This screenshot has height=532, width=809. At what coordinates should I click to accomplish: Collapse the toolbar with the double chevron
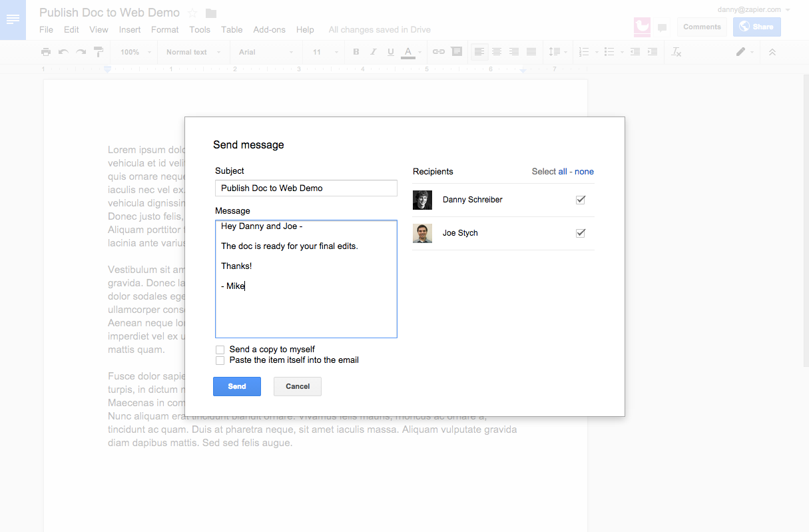tap(772, 52)
